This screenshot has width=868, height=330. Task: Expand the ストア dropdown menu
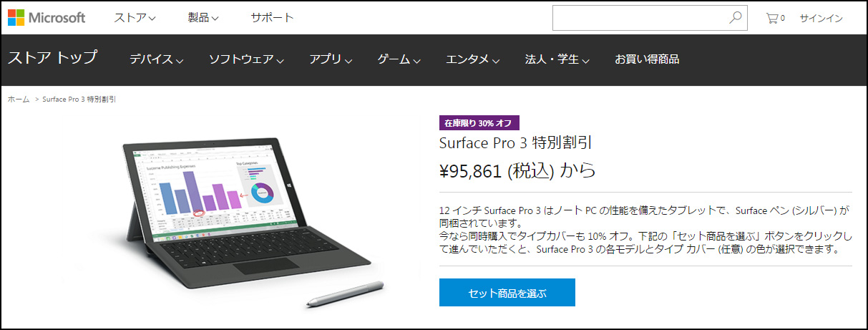pos(135,18)
